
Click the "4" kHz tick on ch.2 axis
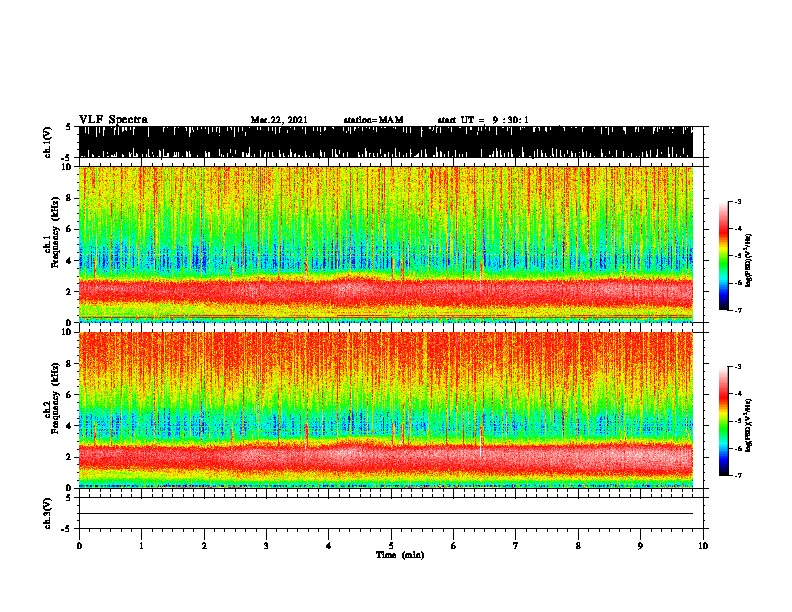click(x=70, y=426)
